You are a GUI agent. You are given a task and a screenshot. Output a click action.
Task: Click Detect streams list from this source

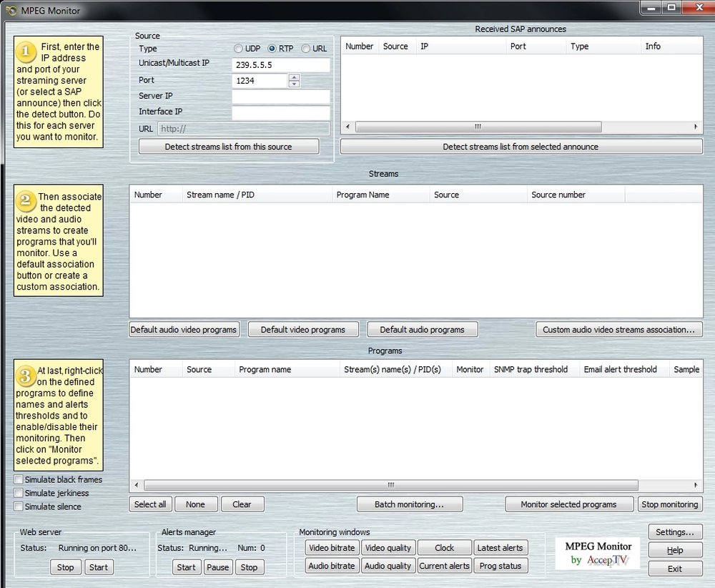(229, 147)
